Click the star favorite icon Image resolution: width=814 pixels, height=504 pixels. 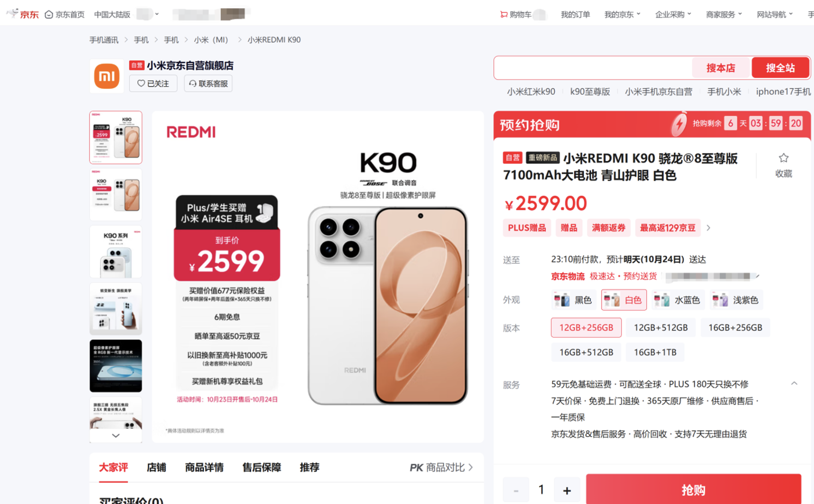click(783, 158)
